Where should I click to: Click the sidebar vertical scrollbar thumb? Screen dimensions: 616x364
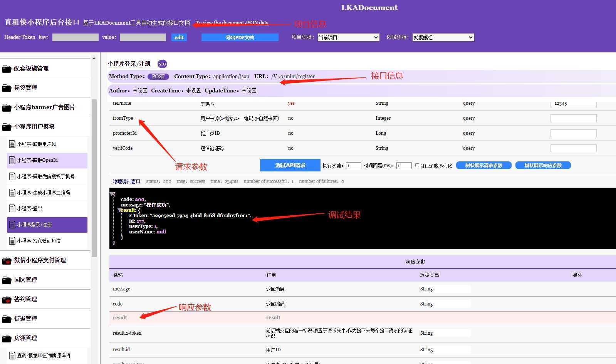pos(94,178)
